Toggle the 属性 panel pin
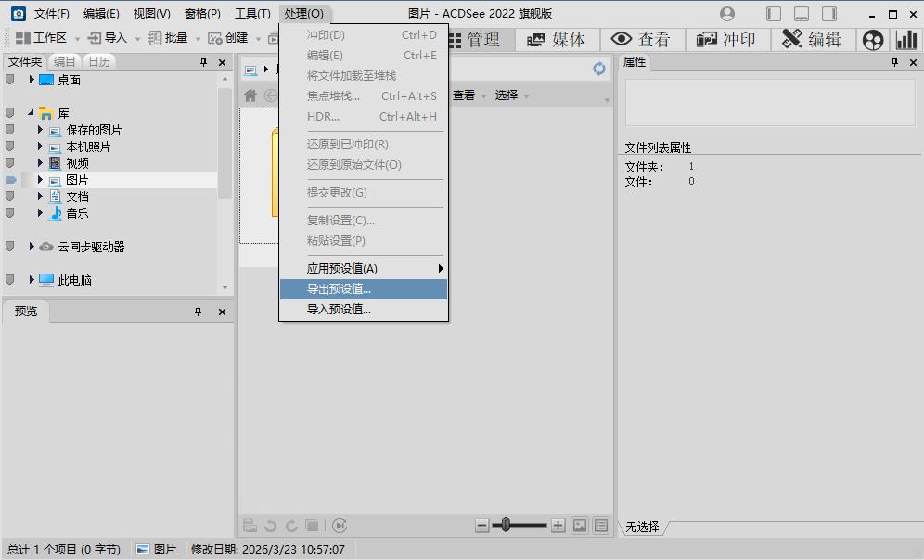This screenshot has height=560, width=924. [892, 62]
